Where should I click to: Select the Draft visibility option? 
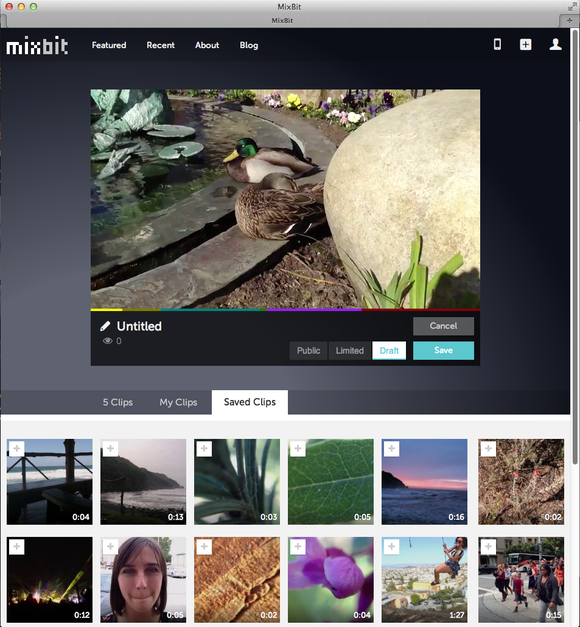(x=389, y=351)
